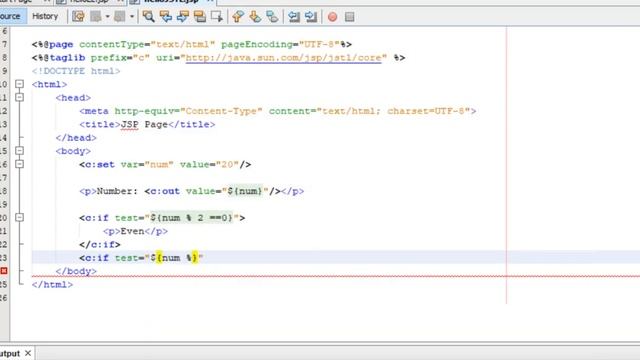Jump to the Next Bookmark
Viewport: 640px width, 360px height.
[255, 16]
